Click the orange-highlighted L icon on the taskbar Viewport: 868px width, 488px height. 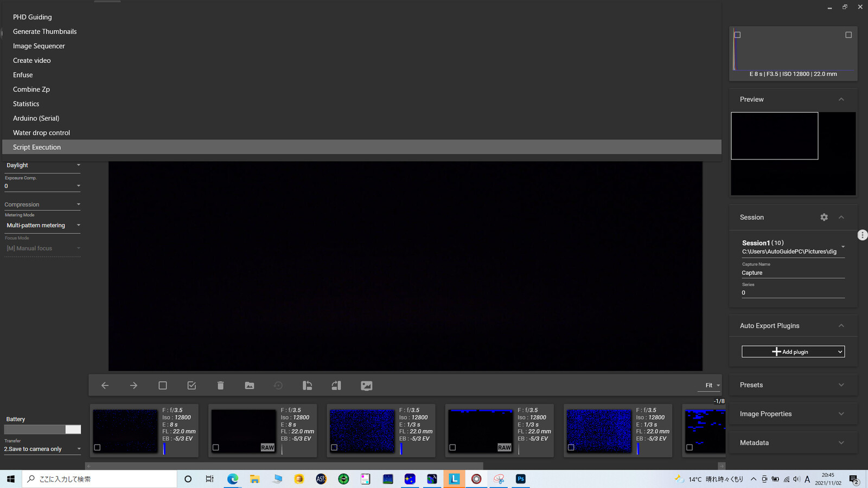pyautogui.click(x=454, y=479)
